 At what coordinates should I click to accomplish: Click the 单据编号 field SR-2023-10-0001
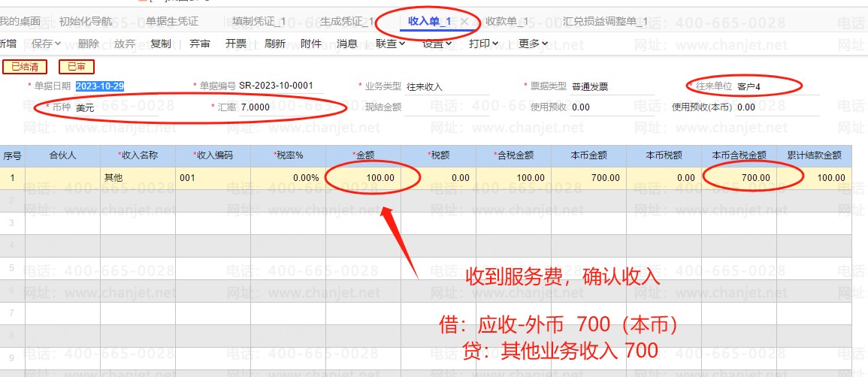click(x=281, y=86)
